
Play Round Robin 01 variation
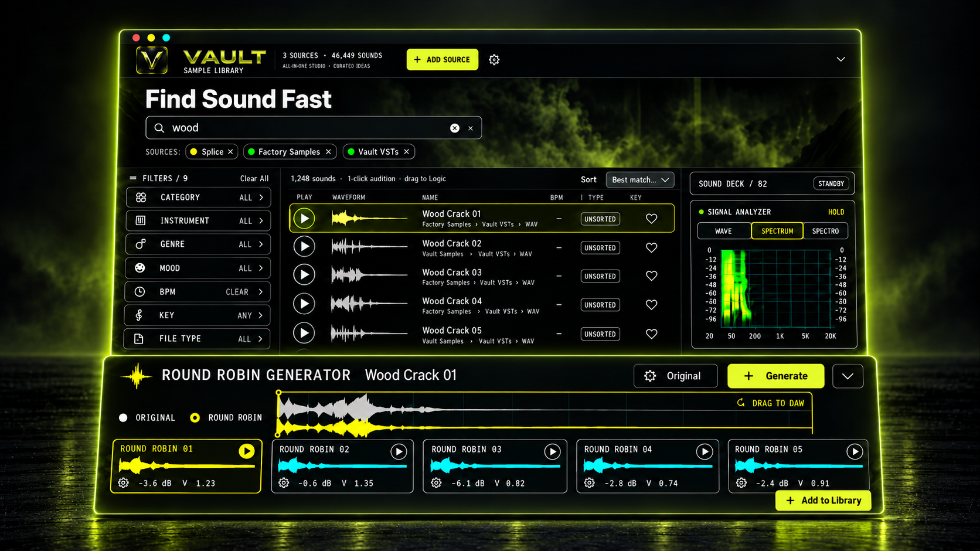(247, 451)
